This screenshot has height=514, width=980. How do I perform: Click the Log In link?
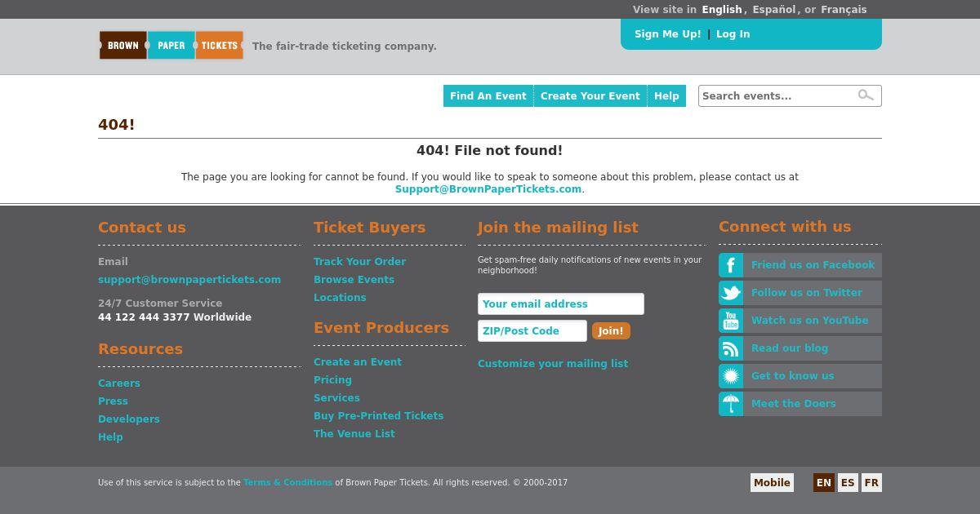733,34
